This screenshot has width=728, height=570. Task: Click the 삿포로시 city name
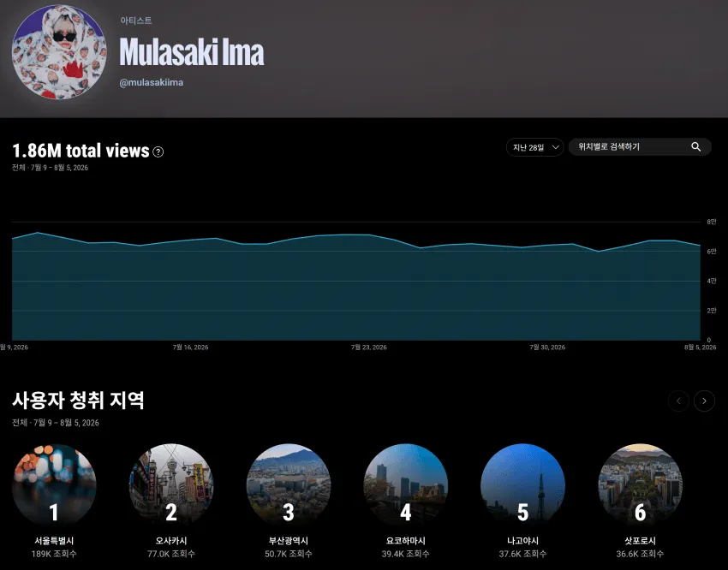pyautogui.click(x=640, y=541)
